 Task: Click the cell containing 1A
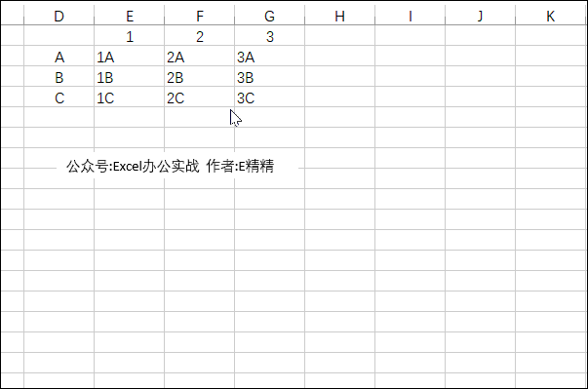[129, 57]
